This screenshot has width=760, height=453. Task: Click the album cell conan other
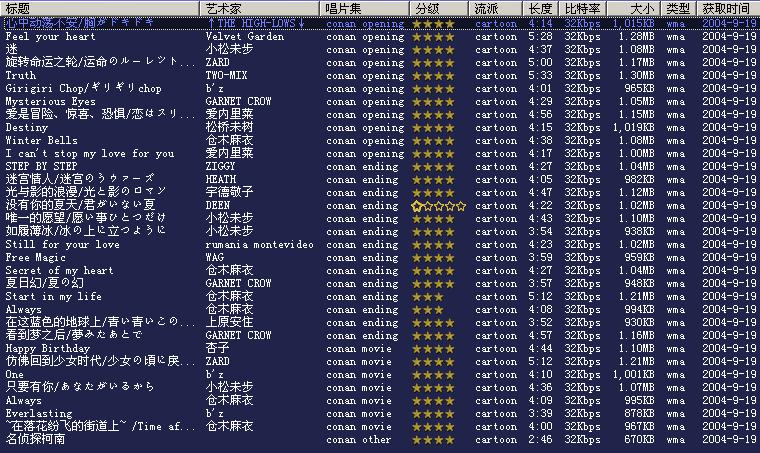point(358,440)
